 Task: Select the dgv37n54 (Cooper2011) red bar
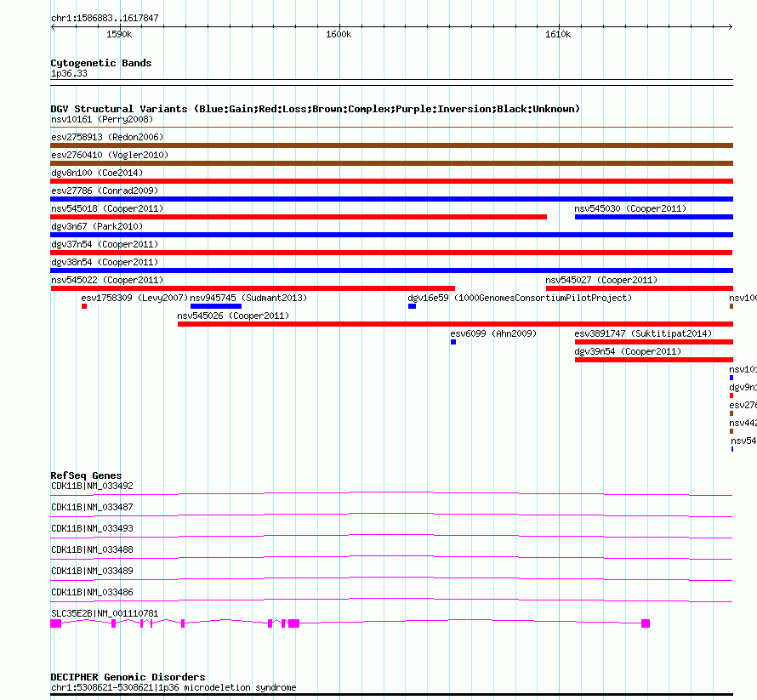391,253
